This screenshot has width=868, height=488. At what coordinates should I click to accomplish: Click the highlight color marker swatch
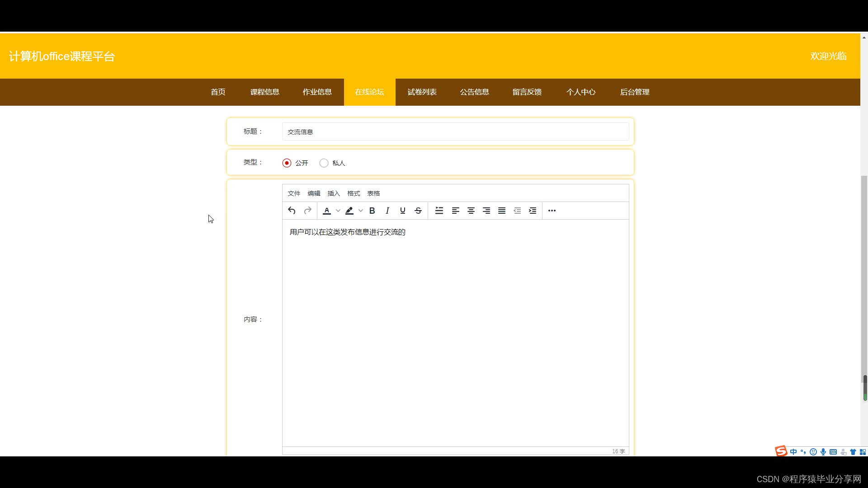pos(349,211)
